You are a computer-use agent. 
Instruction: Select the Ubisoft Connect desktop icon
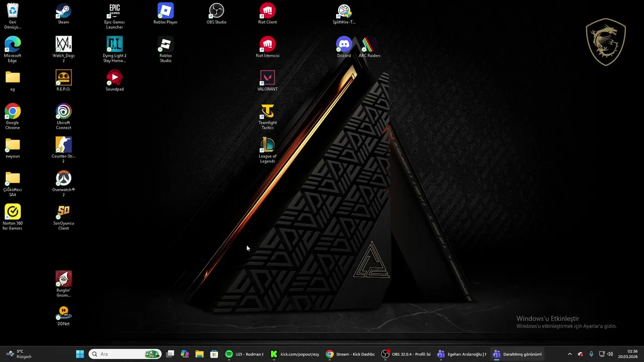coord(63,116)
